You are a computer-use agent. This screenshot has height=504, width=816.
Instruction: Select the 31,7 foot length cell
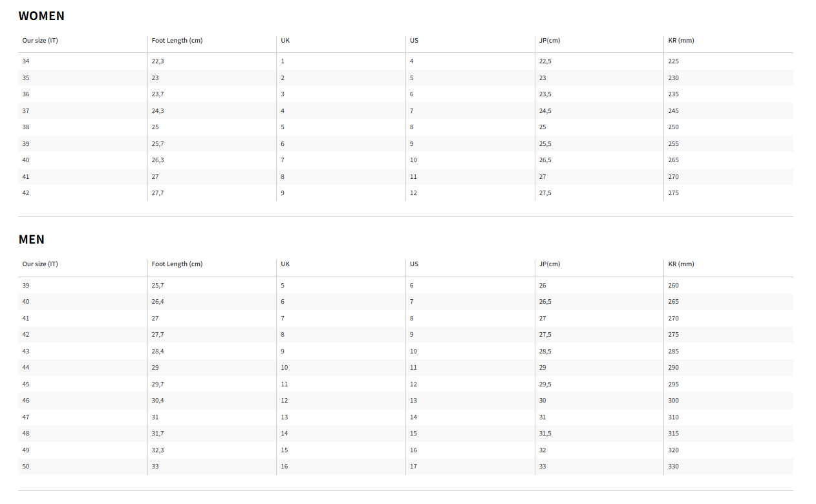tap(158, 434)
